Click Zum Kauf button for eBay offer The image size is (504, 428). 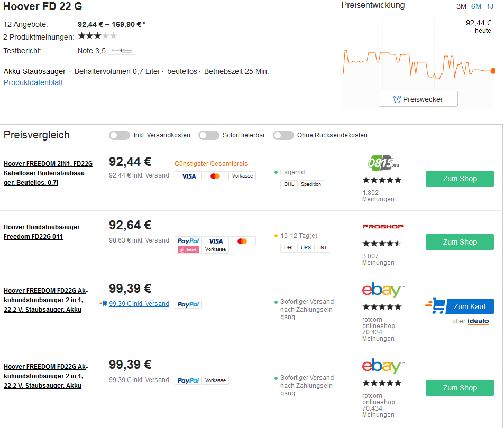470,306
